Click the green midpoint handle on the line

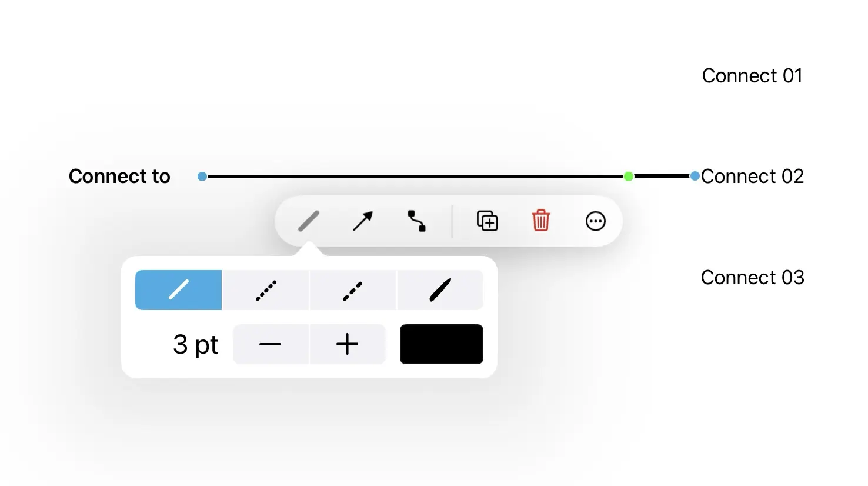(x=629, y=176)
